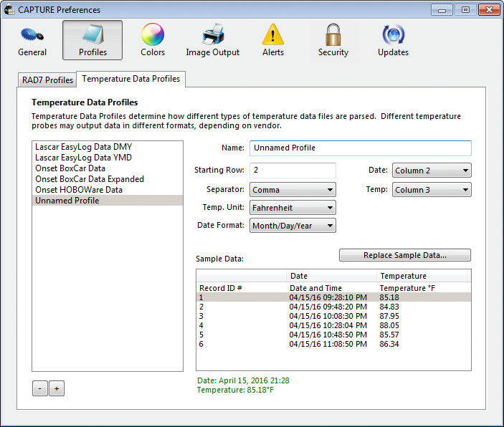Click the CAPTURE app icon in title bar
Image resolution: width=504 pixels, height=427 pixels.
9,9
